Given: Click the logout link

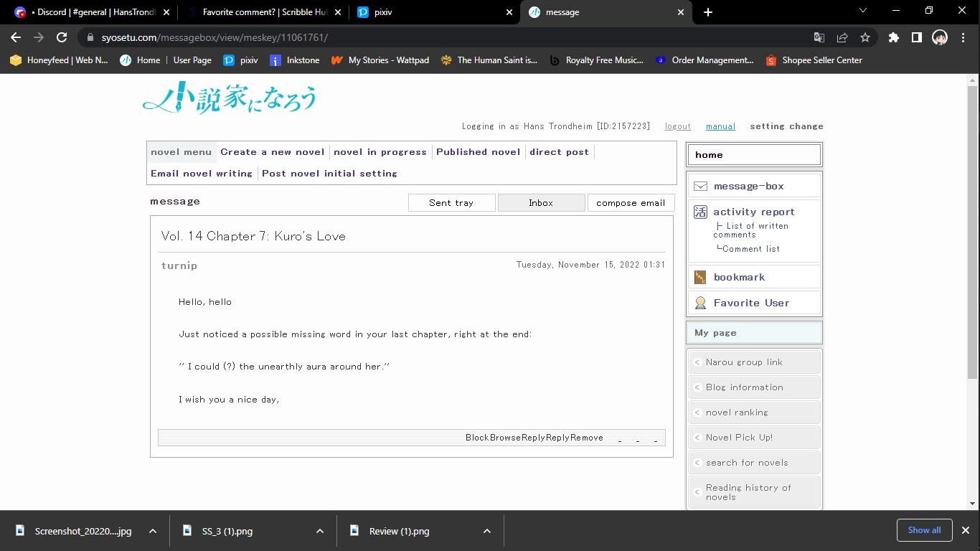Looking at the screenshot, I should 677,126.
